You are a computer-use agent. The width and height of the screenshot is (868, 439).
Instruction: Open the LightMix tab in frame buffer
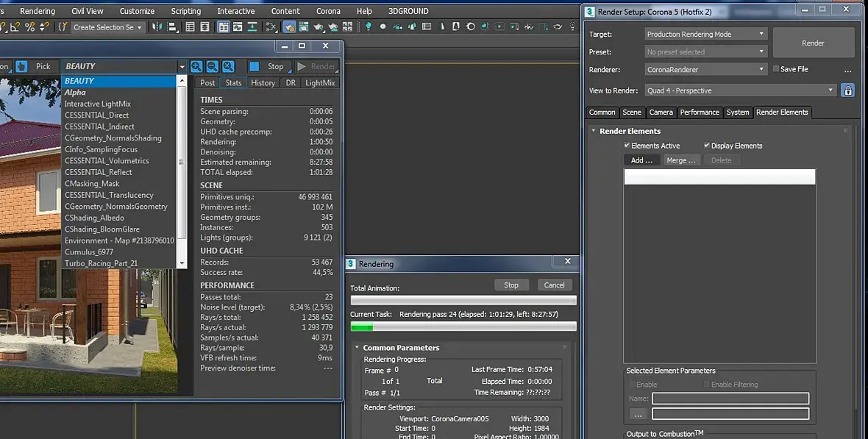(x=320, y=83)
